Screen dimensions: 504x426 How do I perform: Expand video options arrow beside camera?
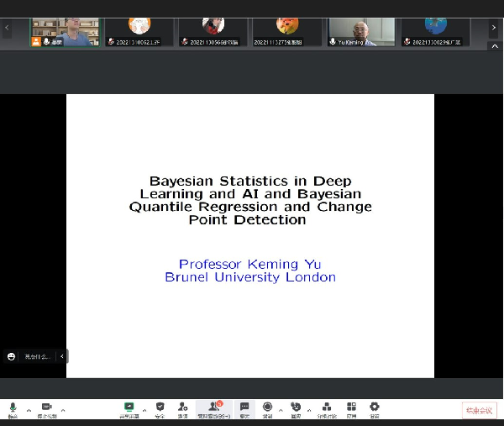[63, 411]
